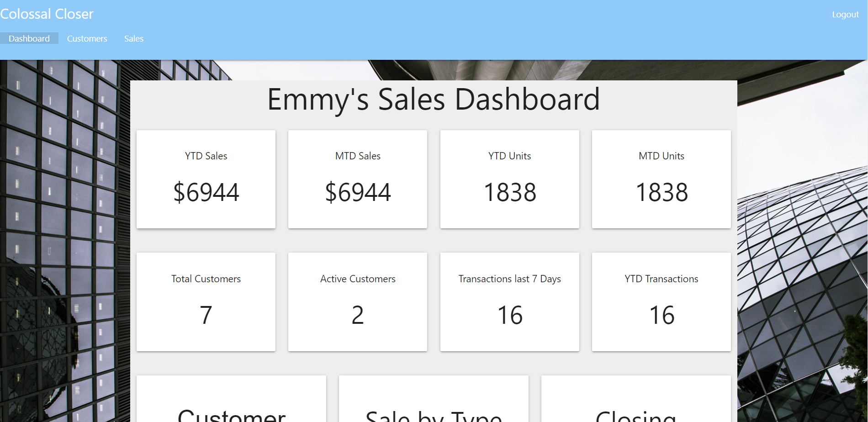This screenshot has width=868, height=422.
Task: Open the Active Customers card
Action: coord(358,302)
